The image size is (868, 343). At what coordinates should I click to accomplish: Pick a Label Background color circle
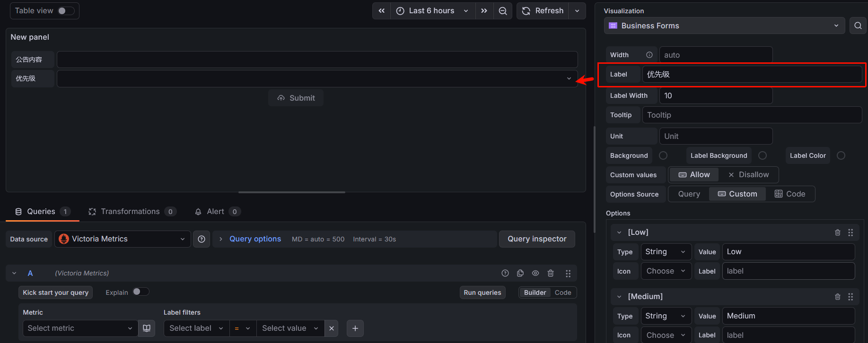tap(762, 155)
